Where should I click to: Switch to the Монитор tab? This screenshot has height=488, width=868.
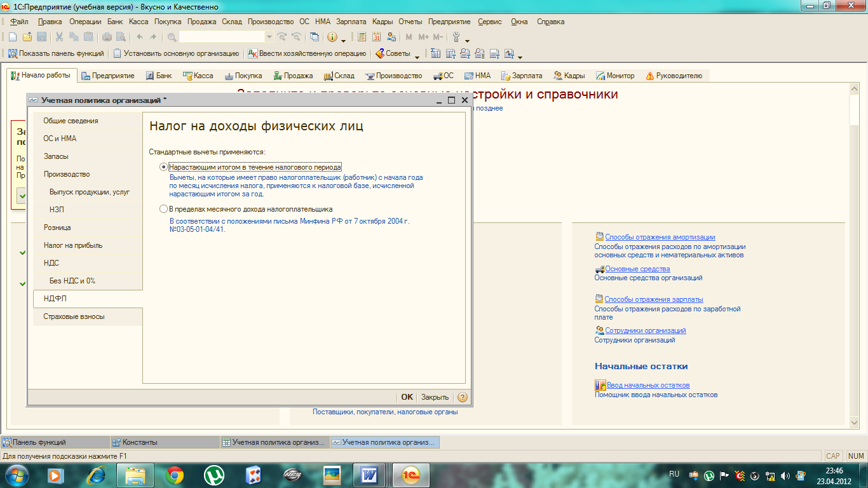615,76
